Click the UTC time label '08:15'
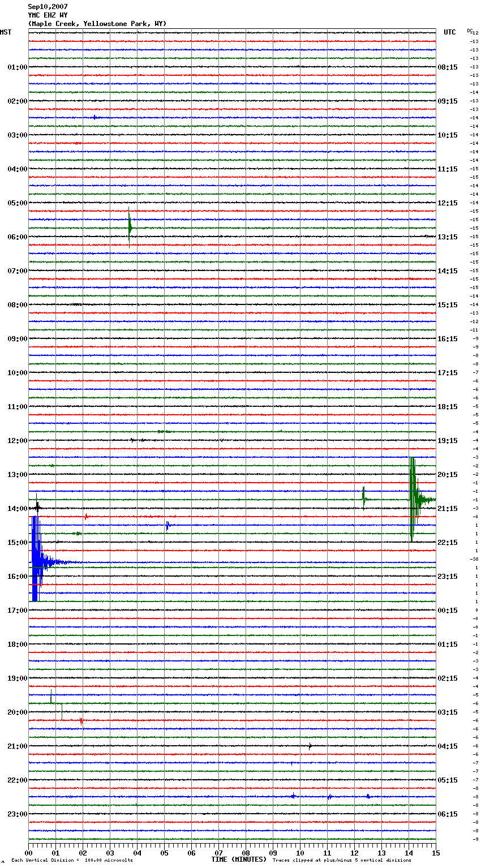481x868 pixels. click(x=448, y=67)
